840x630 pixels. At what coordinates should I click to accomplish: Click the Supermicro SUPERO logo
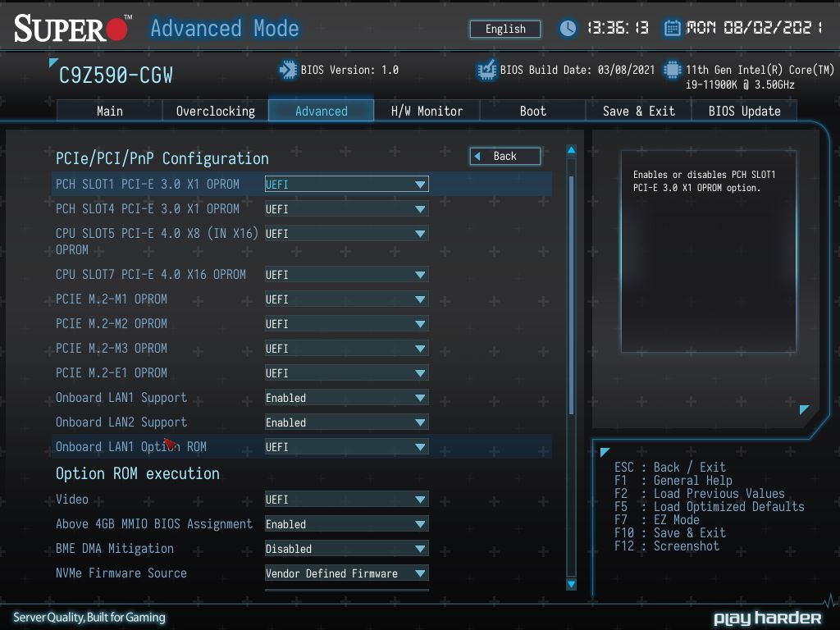(72, 29)
